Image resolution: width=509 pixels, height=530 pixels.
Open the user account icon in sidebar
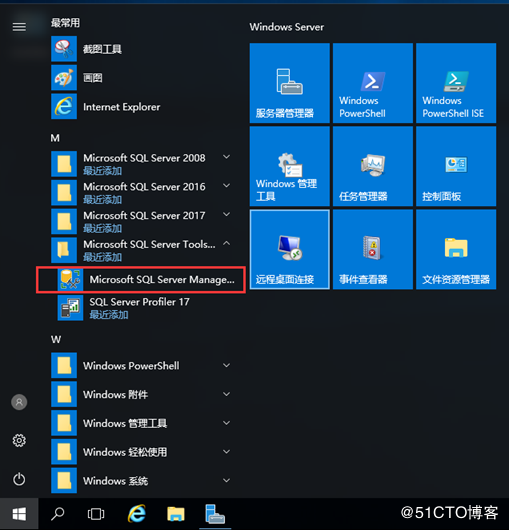(x=19, y=402)
